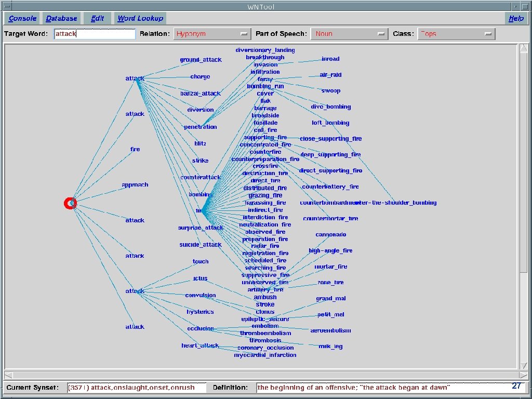The image size is (532, 399).
Task: Open the Part of Speech dropdown showing Noun
Action: pyautogui.click(x=349, y=34)
